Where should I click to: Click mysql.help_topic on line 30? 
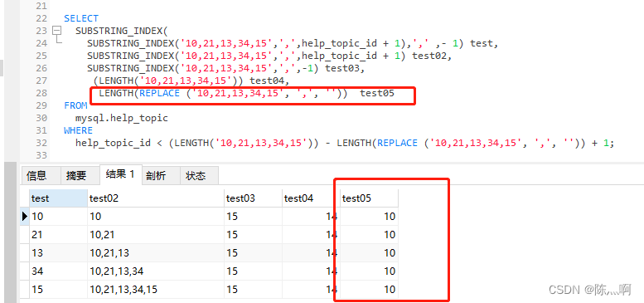coord(122,118)
